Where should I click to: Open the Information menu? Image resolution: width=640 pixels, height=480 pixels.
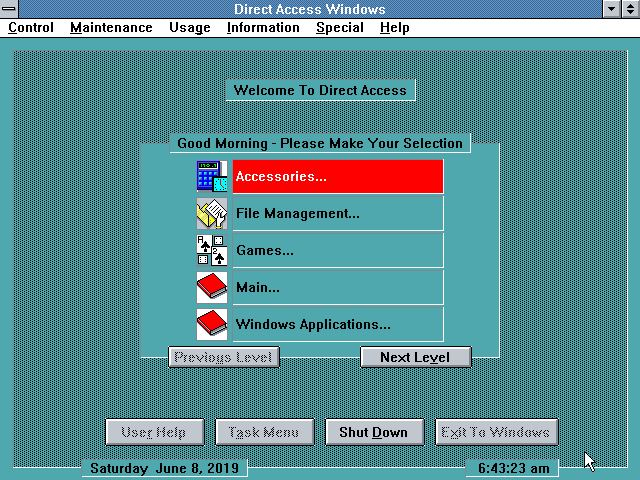coord(263,28)
